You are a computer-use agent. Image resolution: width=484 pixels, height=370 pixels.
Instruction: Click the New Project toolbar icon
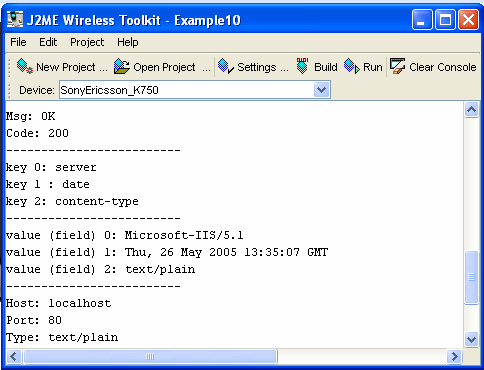pos(25,67)
